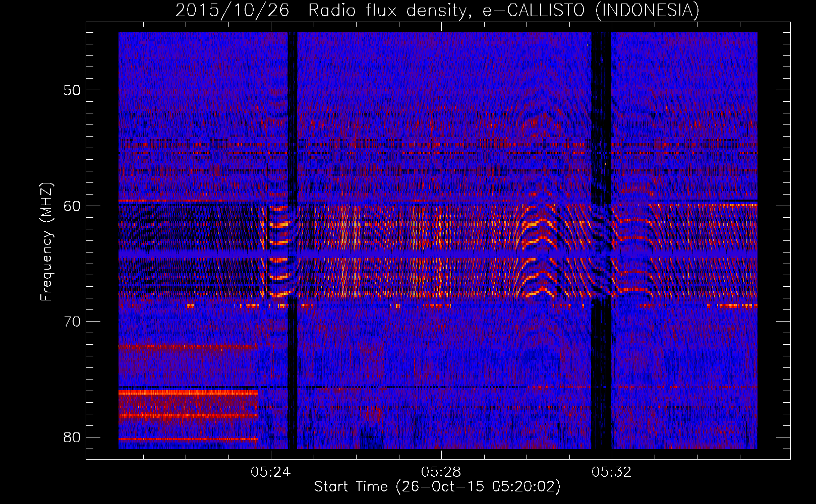The width and height of the screenshot is (816, 504).
Task: Click the 'Frequency (MHZ)' axis label
Action: pyautogui.click(x=46, y=242)
